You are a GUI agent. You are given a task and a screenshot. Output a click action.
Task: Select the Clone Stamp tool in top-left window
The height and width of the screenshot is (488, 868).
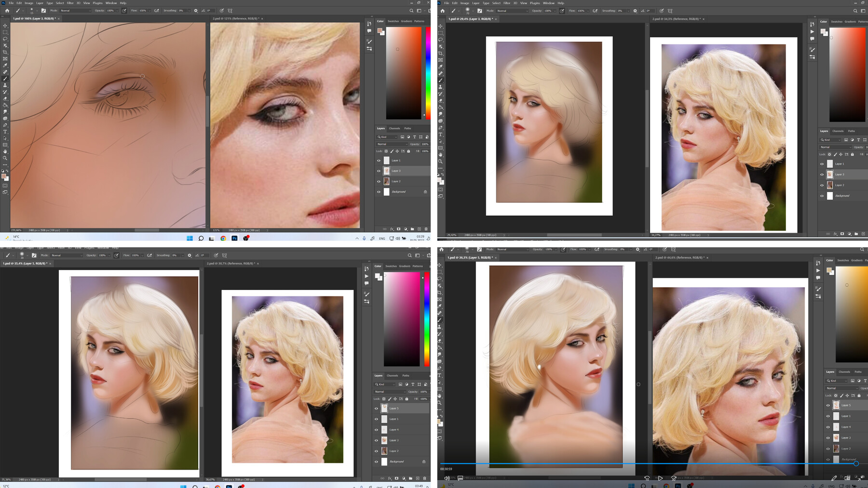[x=5, y=85]
